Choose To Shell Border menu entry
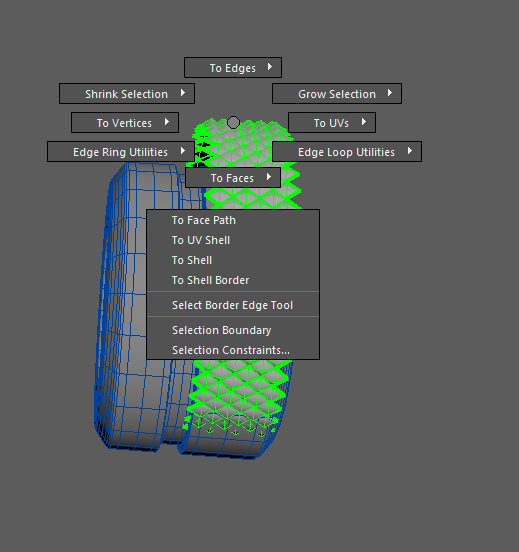The width and height of the screenshot is (519, 552). [233, 281]
